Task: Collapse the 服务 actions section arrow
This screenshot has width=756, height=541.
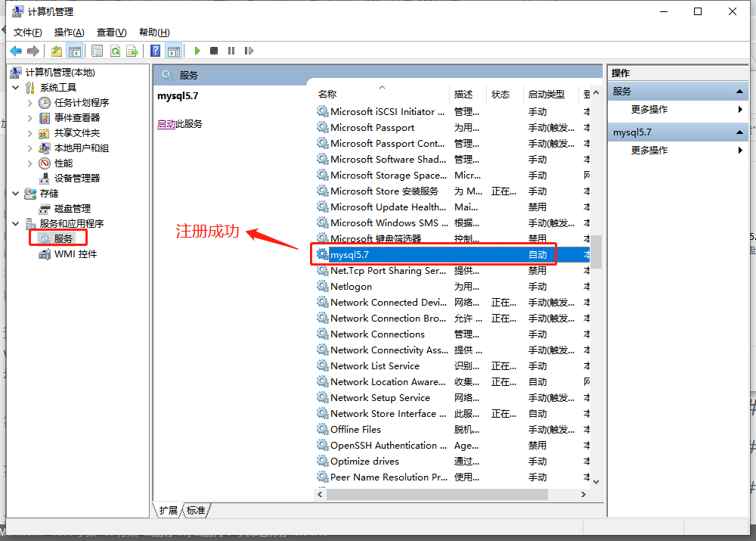Action: pos(739,92)
